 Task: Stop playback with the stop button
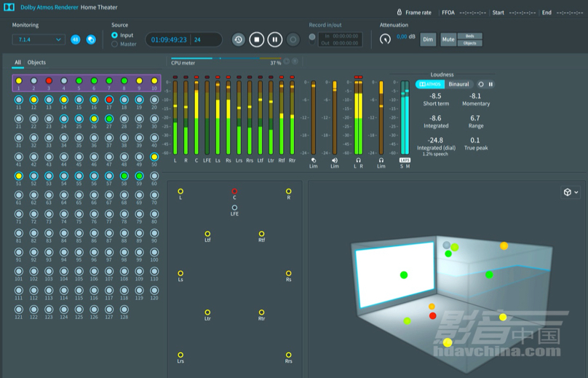[257, 39]
